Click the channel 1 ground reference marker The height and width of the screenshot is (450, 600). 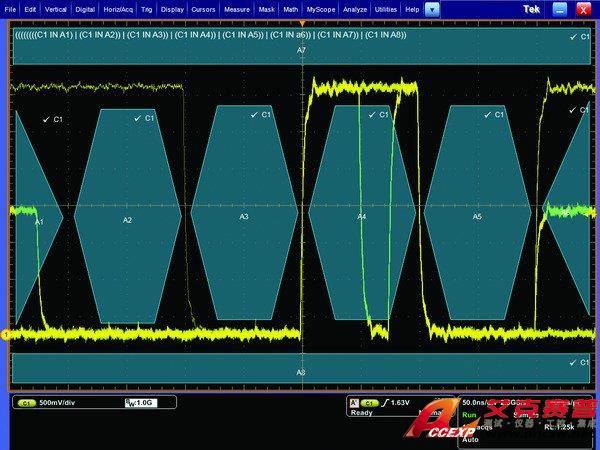[4, 333]
